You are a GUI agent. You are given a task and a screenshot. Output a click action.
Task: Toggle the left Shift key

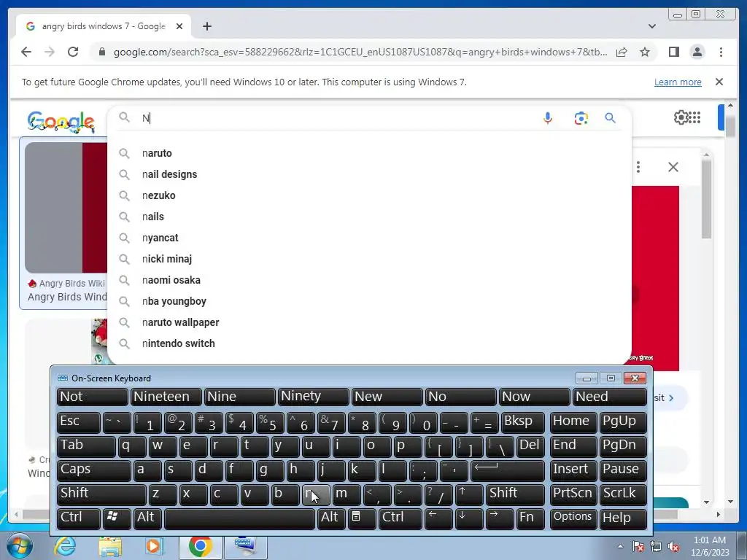[101, 494]
